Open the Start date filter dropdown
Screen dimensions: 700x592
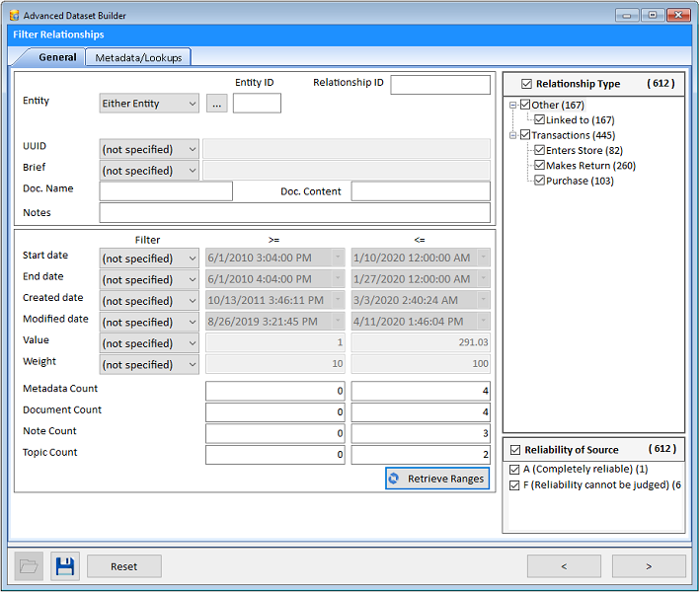pyautogui.click(x=149, y=259)
